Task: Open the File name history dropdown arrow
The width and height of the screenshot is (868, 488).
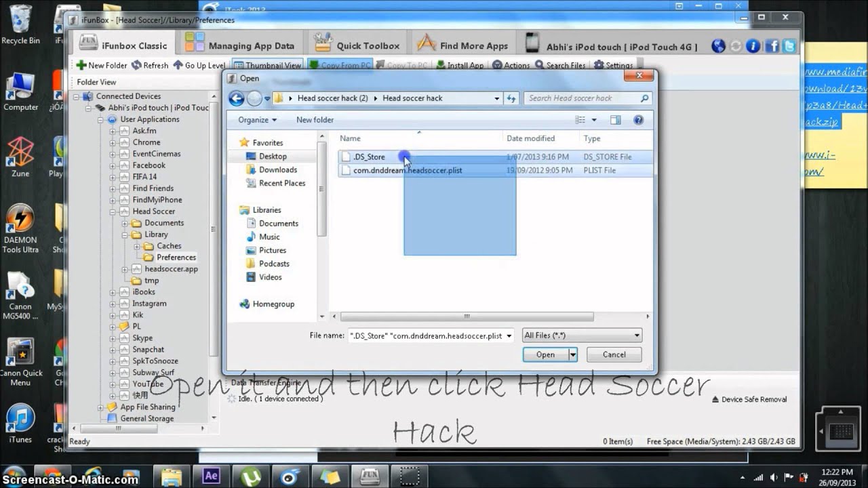Action: (509, 335)
